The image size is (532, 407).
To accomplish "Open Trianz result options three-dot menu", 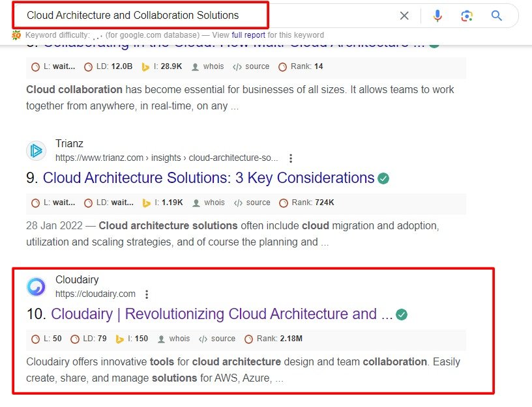I will coord(291,158).
